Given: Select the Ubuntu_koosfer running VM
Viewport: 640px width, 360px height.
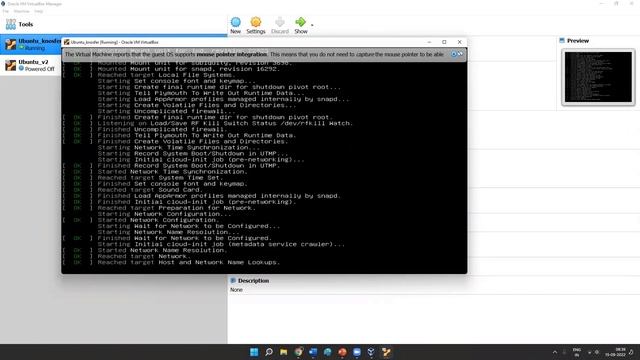Looking at the screenshot, I should pos(31,44).
